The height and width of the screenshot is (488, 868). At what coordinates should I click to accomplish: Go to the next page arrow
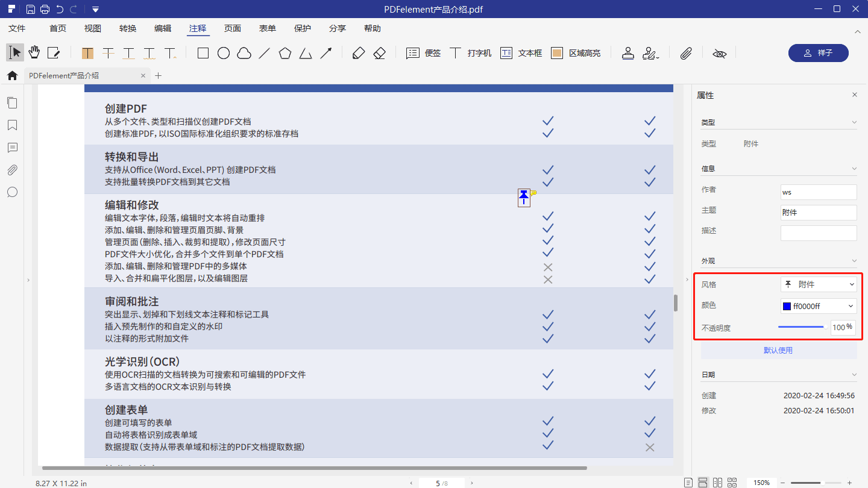click(x=471, y=483)
